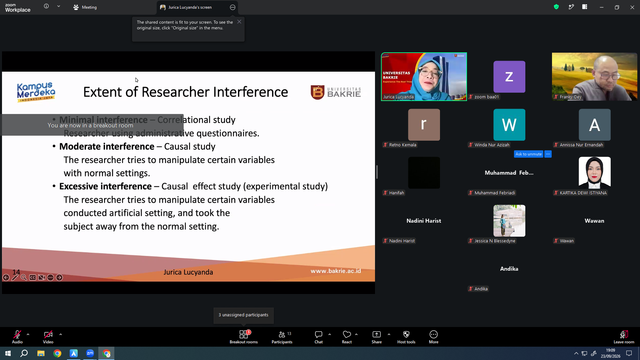
Task: Open the Participants list
Action: 282,337
